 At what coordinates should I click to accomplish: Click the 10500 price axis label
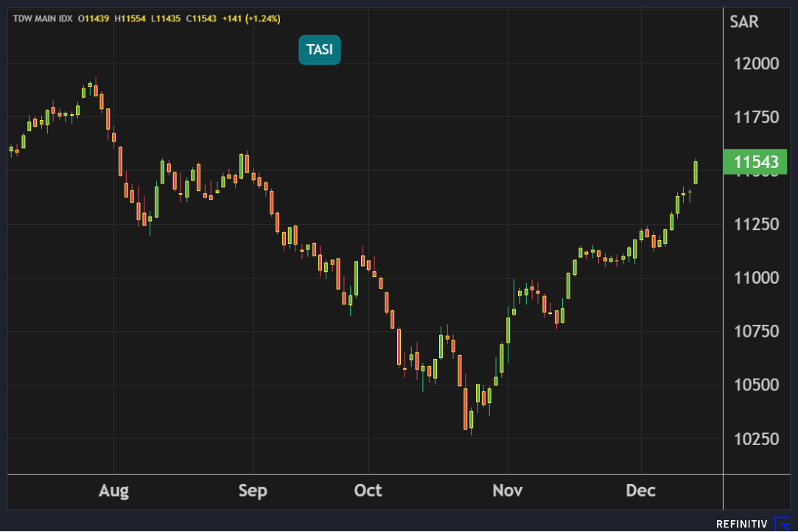pos(756,385)
